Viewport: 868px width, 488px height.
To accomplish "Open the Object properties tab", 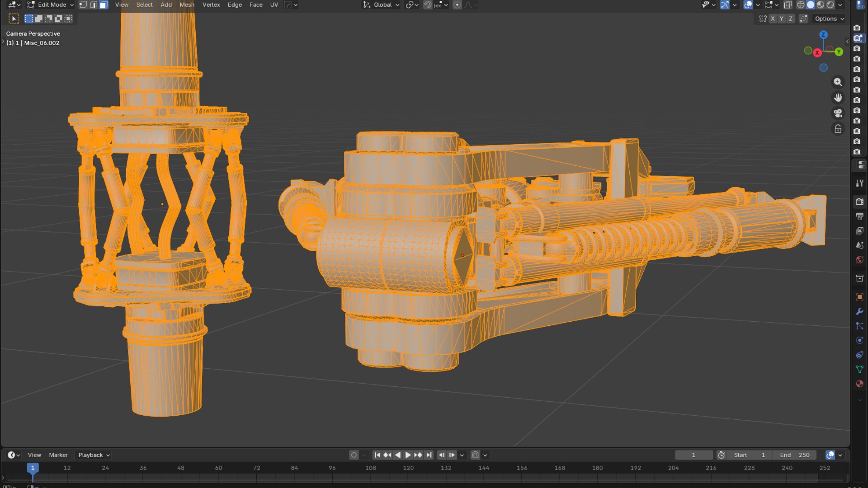I will click(859, 297).
